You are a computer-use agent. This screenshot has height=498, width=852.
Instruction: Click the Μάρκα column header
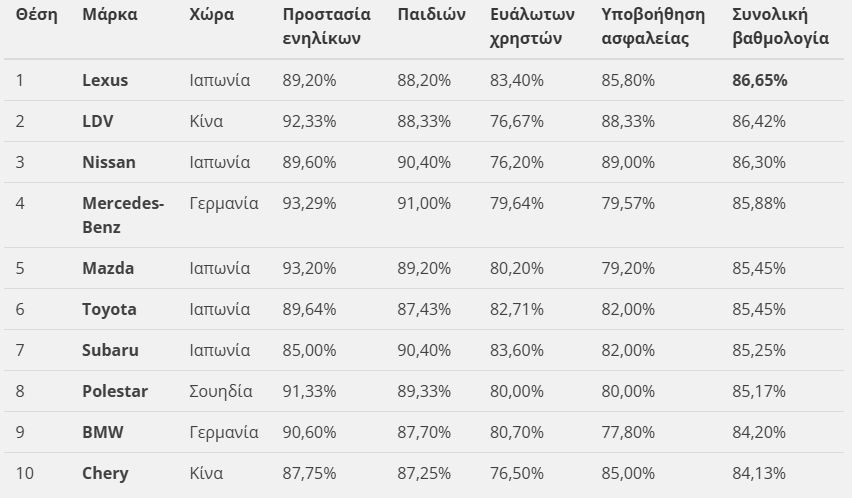[110, 15]
